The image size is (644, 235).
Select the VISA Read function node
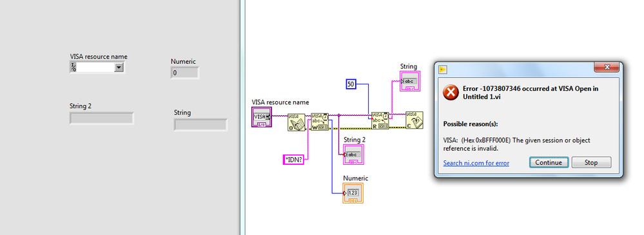tap(380, 120)
